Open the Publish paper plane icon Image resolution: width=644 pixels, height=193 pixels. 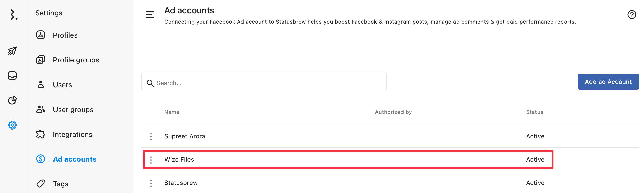[x=12, y=51]
